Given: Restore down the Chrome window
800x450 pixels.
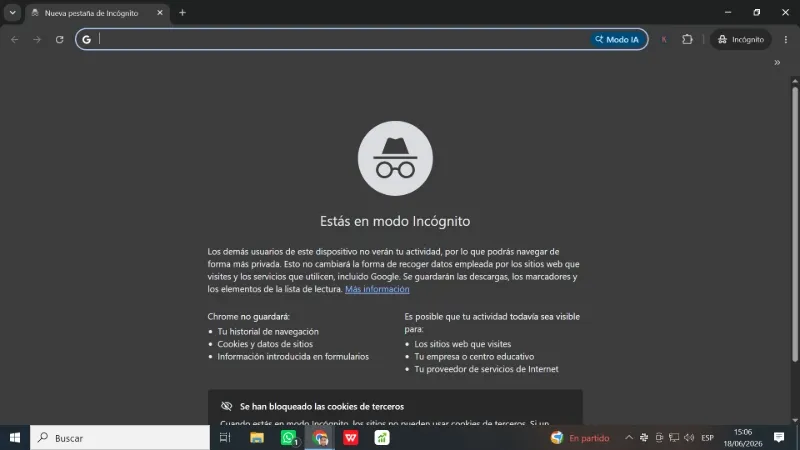Looking at the screenshot, I should (757, 12).
